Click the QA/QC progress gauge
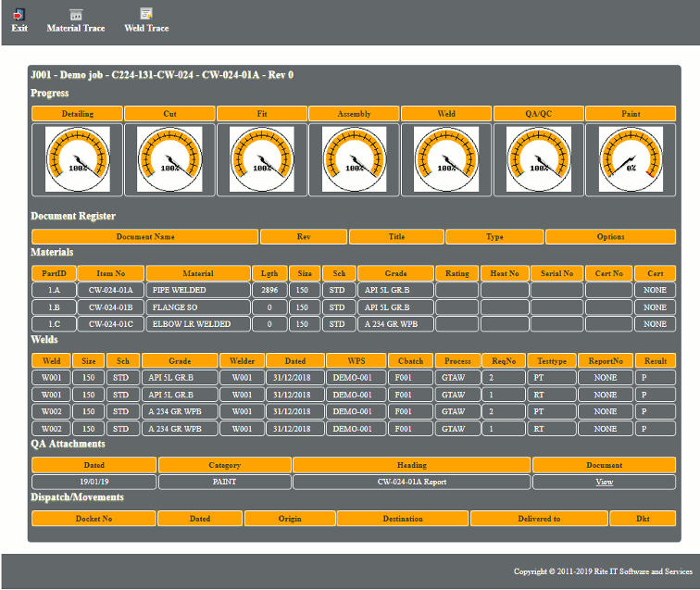The height and width of the screenshot is (590, 700). point(538,159)
